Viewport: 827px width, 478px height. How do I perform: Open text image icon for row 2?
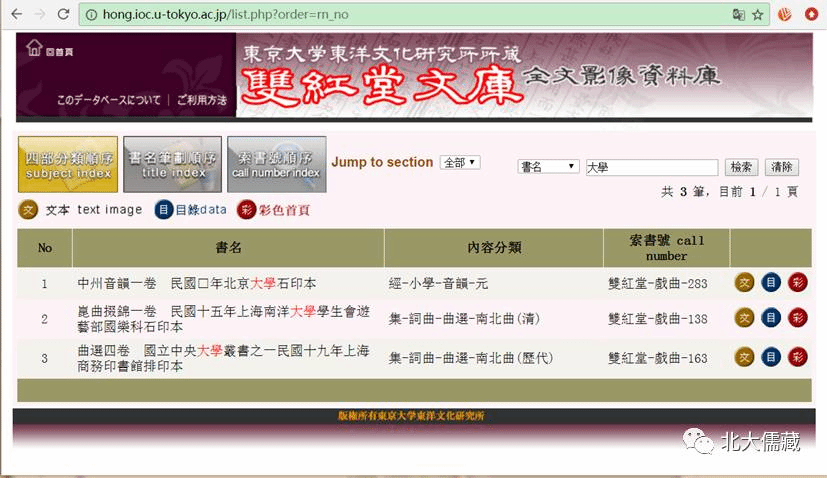pos(745,319)
